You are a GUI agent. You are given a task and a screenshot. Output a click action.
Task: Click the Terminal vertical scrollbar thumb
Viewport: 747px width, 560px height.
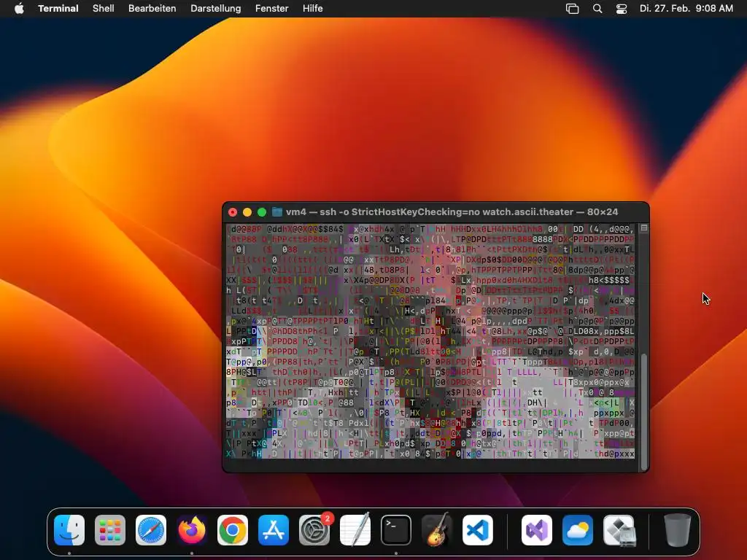(643, 411)
